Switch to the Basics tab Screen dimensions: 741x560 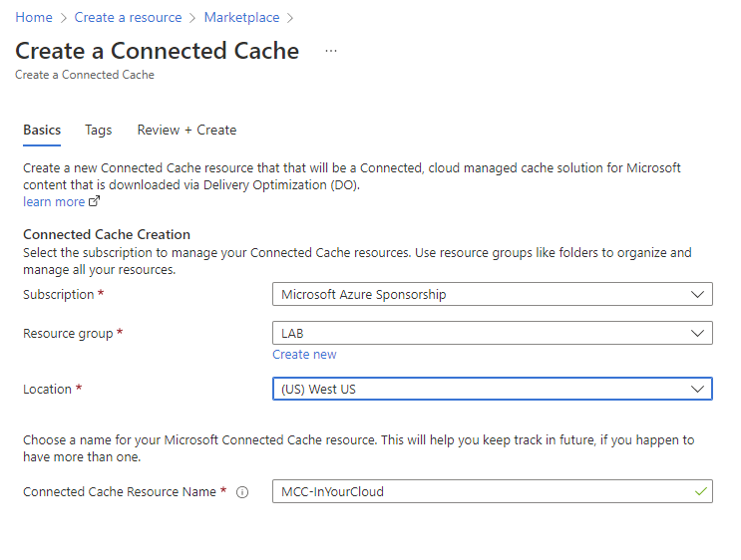[x=42, y=131]
